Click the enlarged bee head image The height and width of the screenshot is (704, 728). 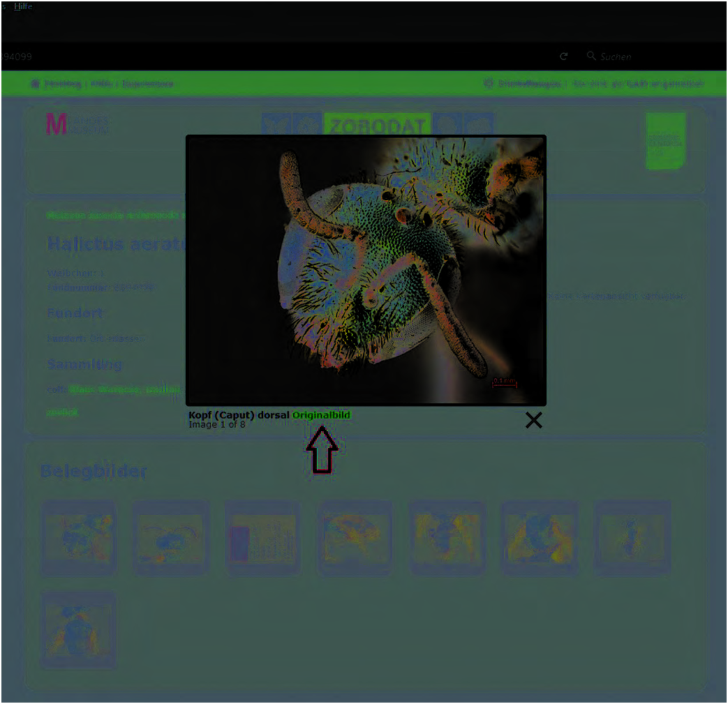tap(366, 269)
